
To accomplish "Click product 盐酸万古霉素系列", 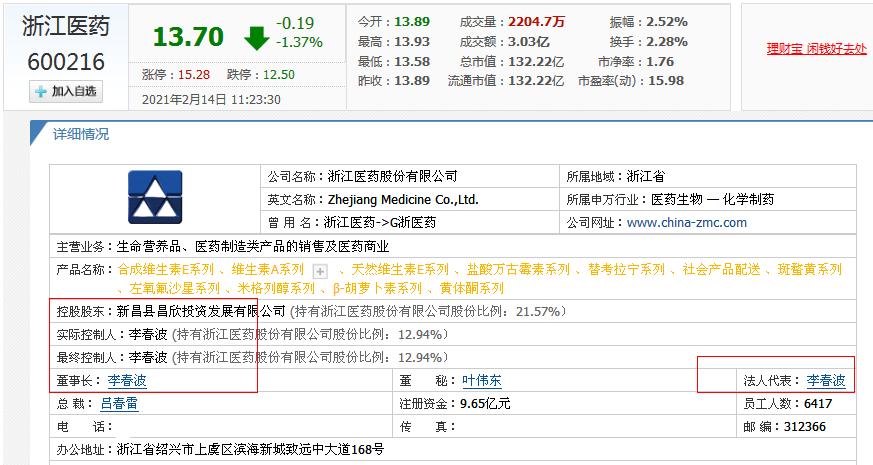I will [x=518, y=270].
